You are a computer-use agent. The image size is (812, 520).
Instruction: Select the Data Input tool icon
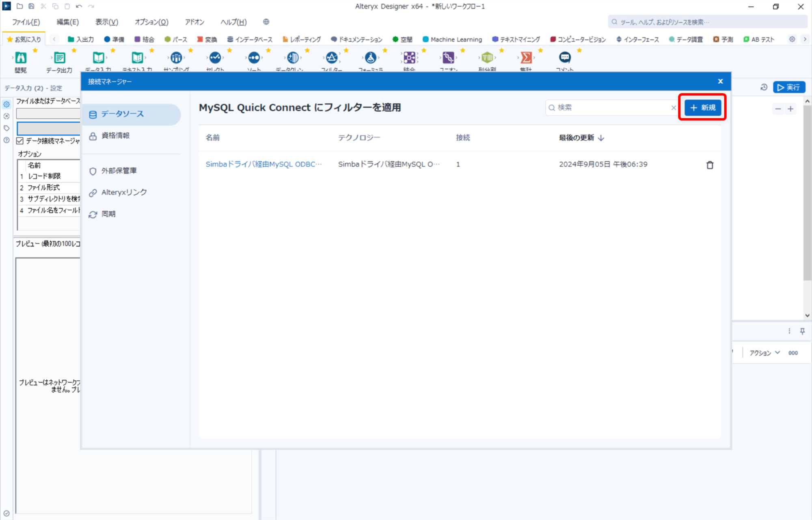[x=98, y=58]
